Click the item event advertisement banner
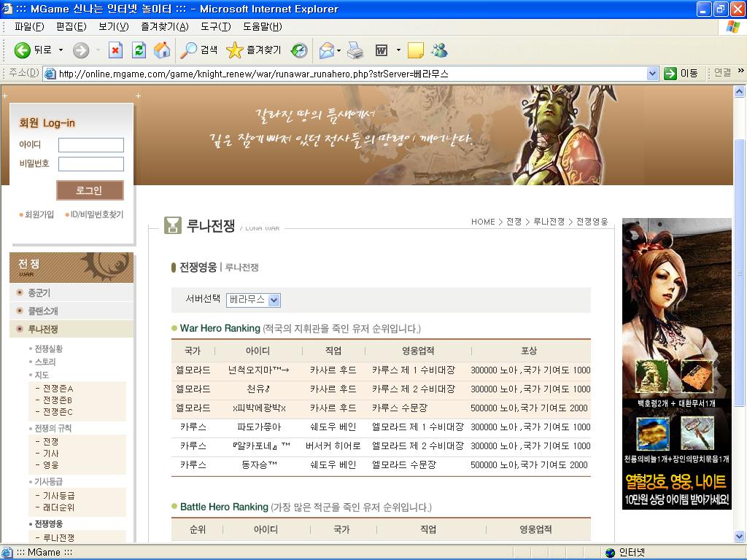 click(676, 364)
